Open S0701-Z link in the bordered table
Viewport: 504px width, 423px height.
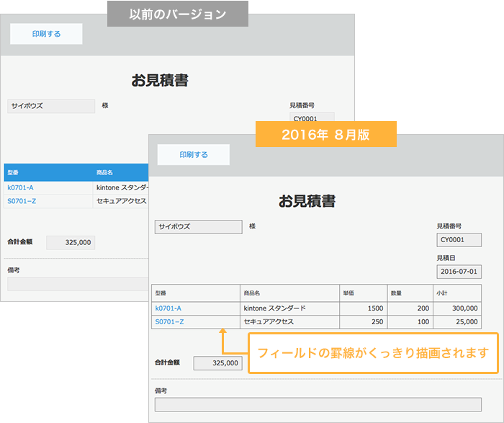coord(169,321)
